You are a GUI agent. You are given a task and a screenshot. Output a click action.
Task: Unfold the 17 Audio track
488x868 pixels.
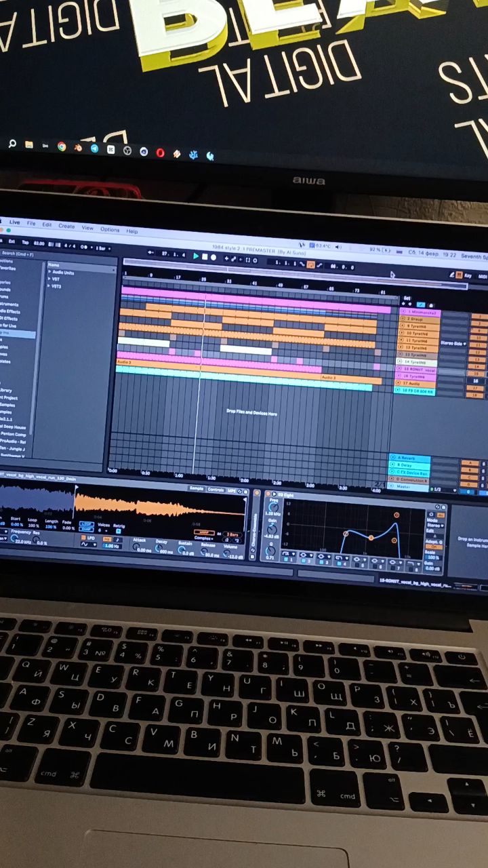399,384
